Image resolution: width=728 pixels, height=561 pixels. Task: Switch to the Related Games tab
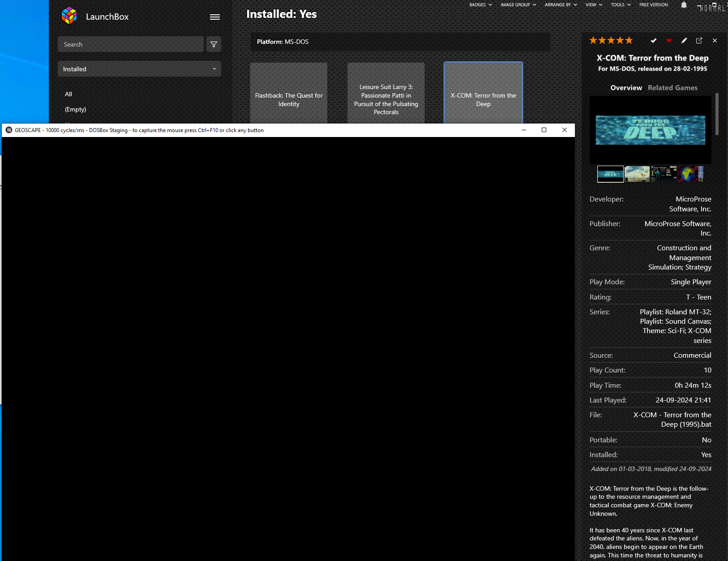[x=672, y=88]
